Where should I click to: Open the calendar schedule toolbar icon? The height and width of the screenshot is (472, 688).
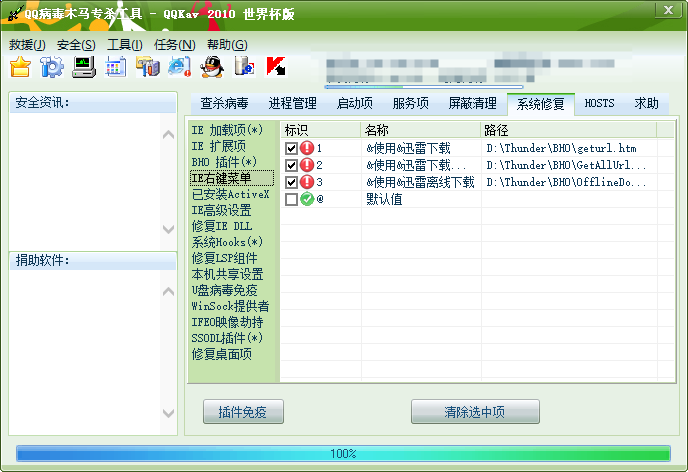pos(115,67)
